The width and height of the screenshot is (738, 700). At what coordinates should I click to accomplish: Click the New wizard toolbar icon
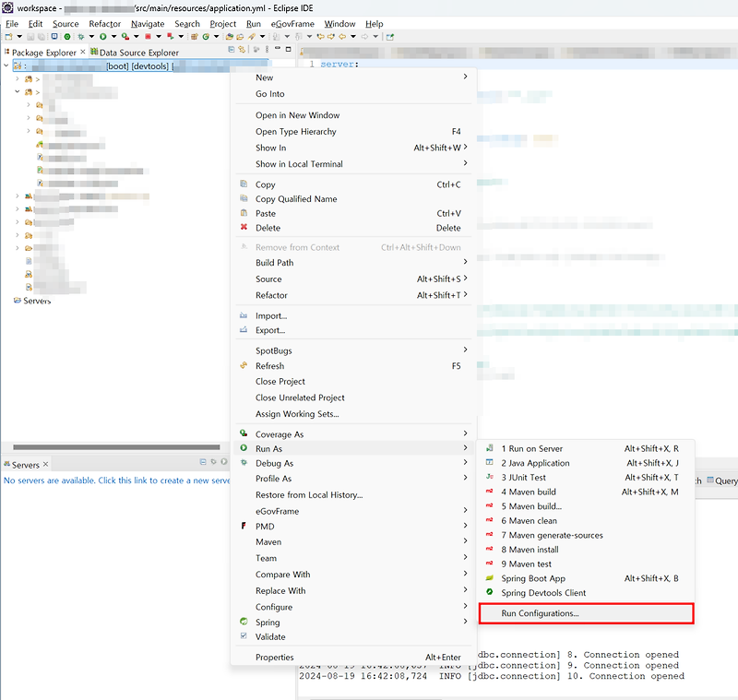[x=8, y=37]
